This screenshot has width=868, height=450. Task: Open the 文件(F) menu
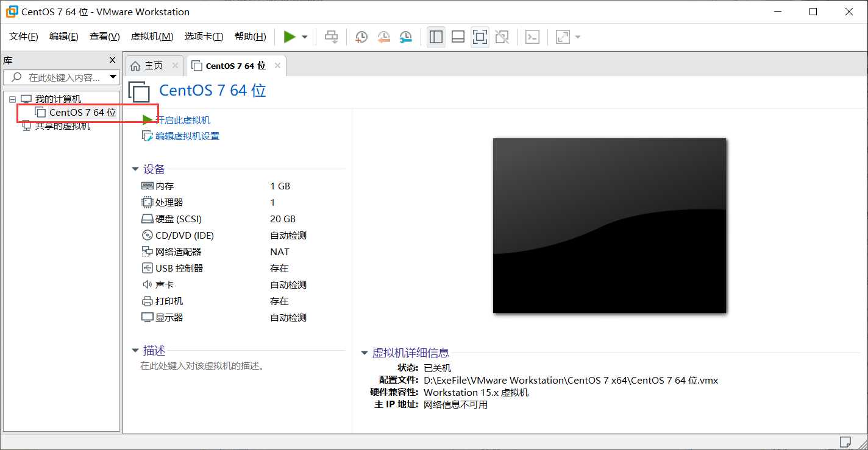[x=24, y=37]
